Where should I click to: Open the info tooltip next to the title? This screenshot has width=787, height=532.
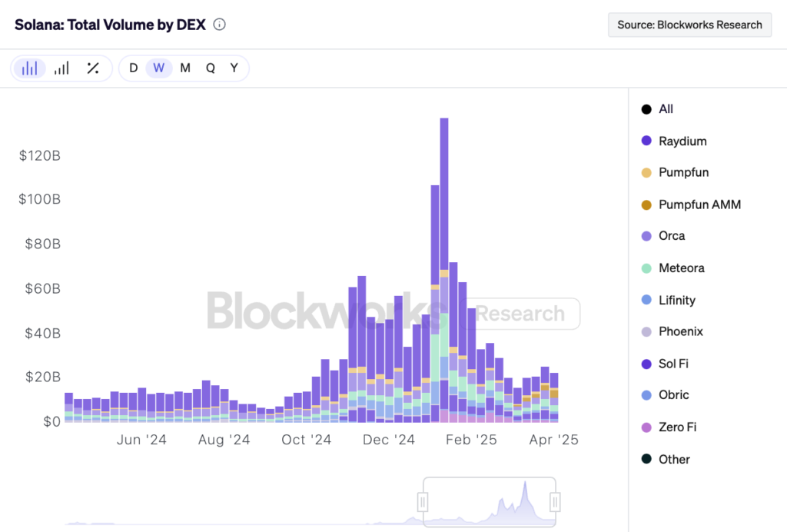click(219, 24)
